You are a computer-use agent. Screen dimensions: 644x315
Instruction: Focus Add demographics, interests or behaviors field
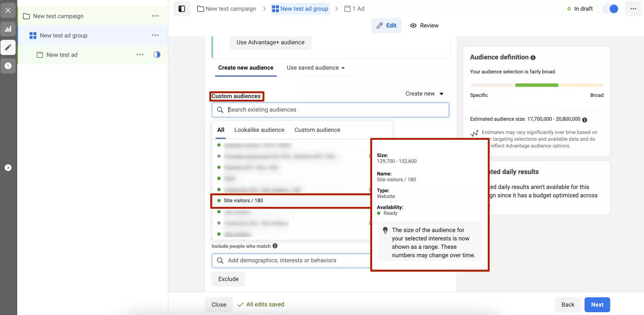pos(291,260)
